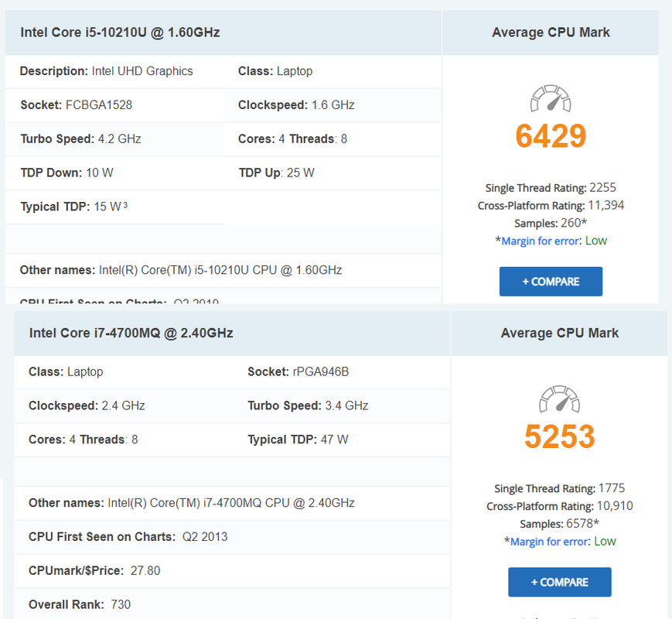Click the Other names i7-4700MQ CPU row

pyautogui.click(x=232, y=503)
